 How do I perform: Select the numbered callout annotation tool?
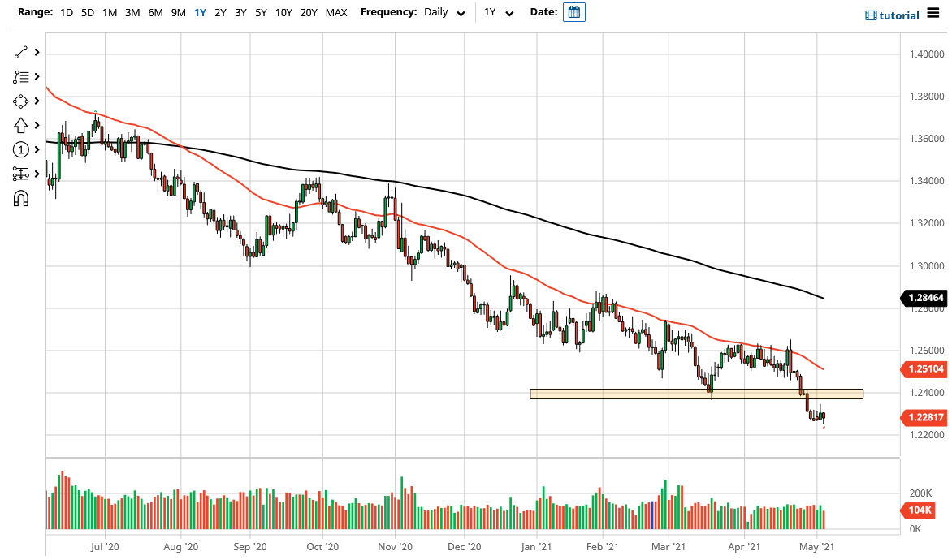pyautogui.click(x=22, y=149)
